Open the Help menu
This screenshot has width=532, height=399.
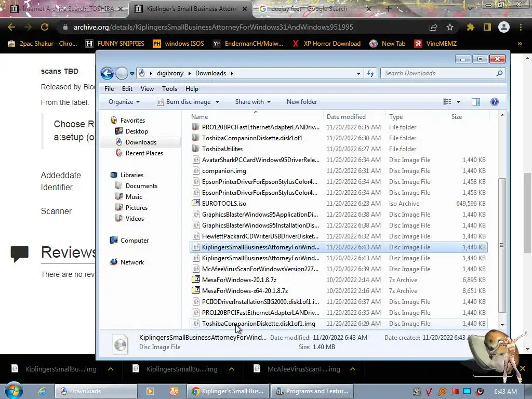[192, 89]
